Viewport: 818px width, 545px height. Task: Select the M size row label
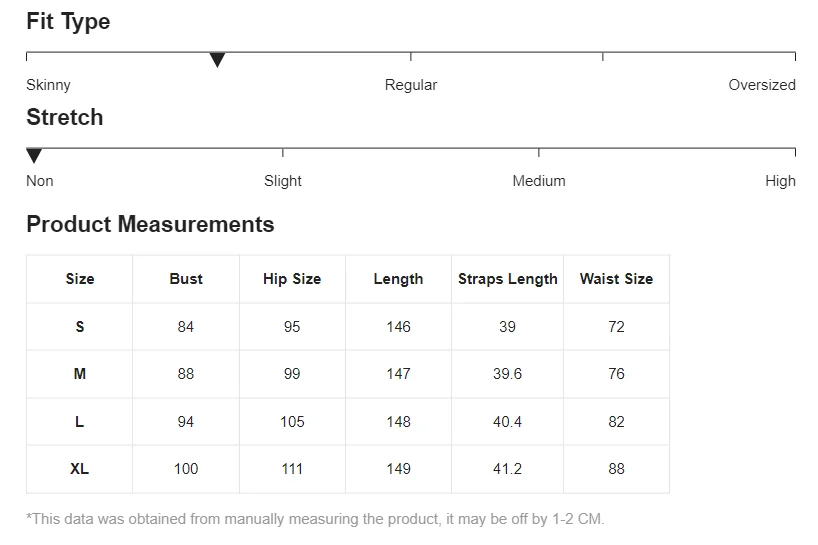80,374
